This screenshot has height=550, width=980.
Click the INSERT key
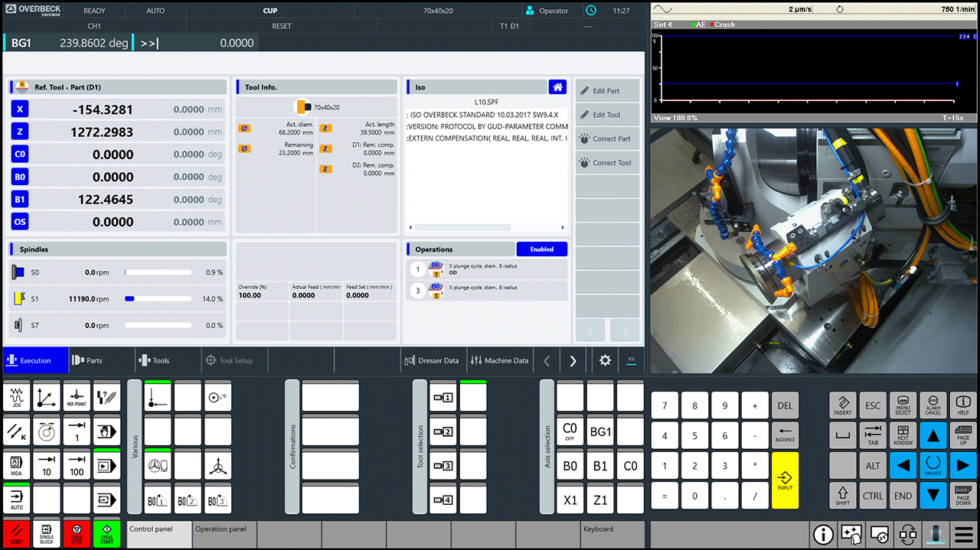click(843, 405)
